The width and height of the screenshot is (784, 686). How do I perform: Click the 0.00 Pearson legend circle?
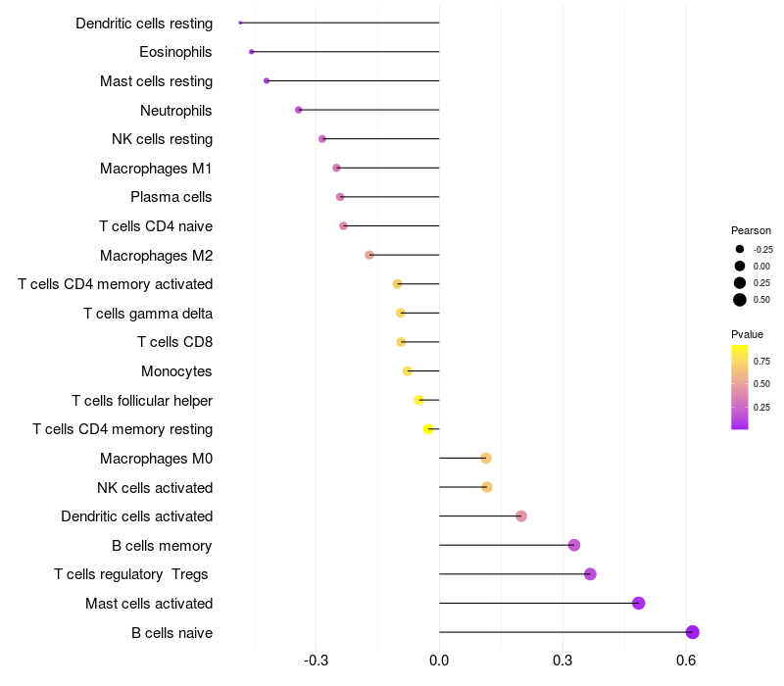(740, 266)
